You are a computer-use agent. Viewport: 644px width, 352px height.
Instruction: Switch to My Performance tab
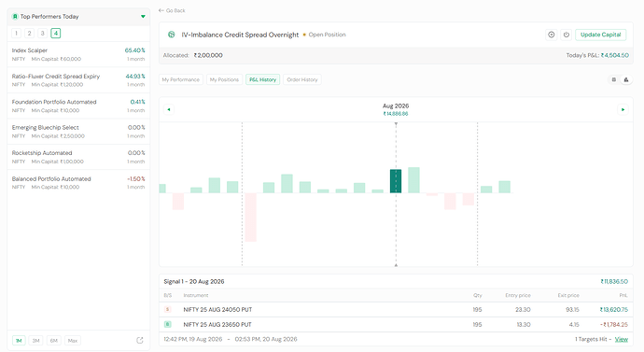181,79
